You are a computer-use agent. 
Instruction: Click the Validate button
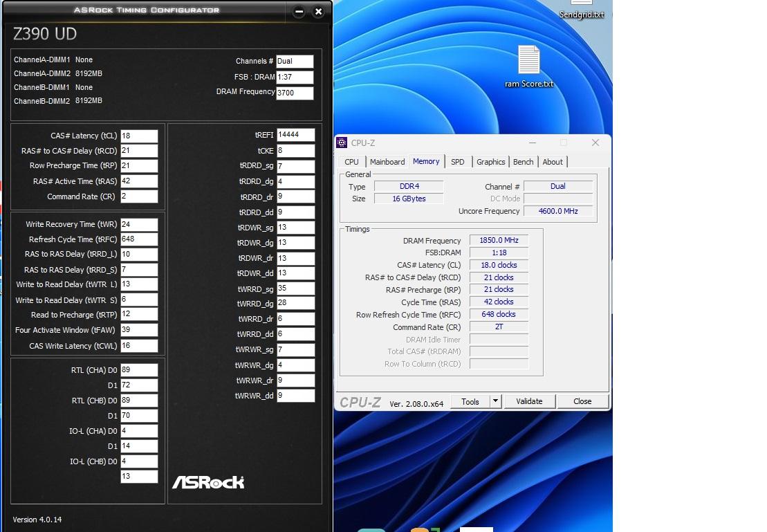[x=529, y=401]
